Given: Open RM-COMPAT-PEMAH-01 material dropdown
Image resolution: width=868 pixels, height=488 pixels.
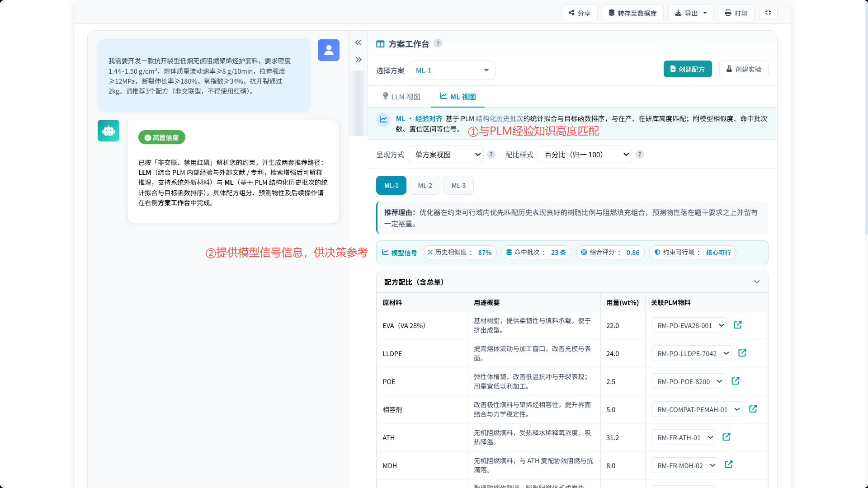Looking at the screenshot, I should click(x=697, y=409).
